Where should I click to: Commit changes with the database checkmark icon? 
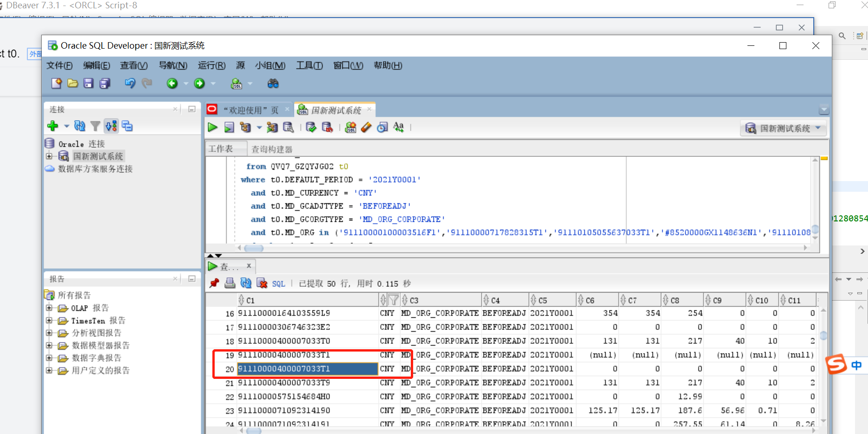(311, 127)
